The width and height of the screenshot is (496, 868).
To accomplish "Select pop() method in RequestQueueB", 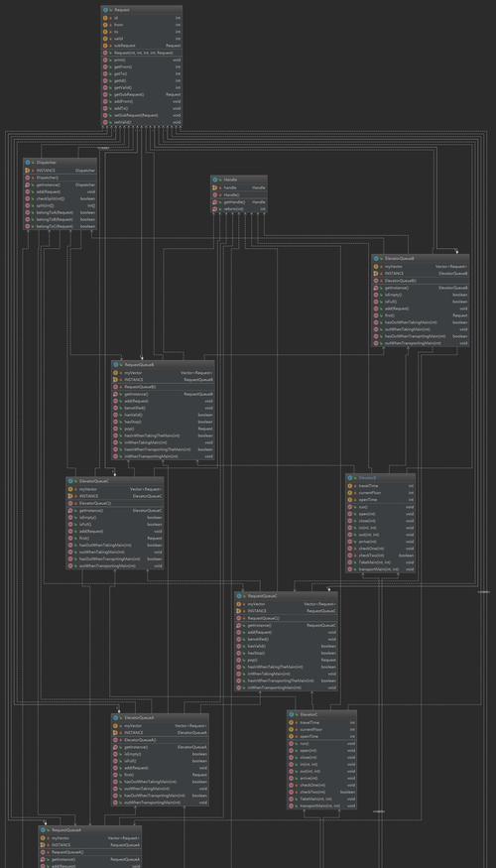I will 163,429.
